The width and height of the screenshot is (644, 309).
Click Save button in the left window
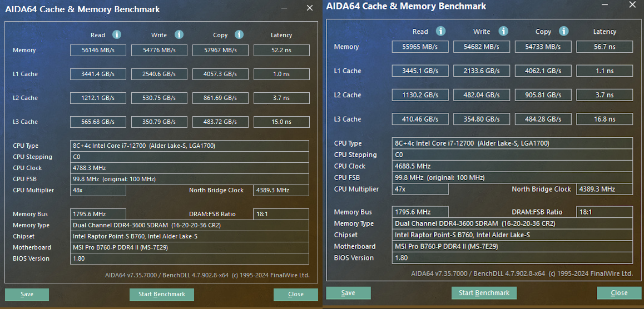27,295
